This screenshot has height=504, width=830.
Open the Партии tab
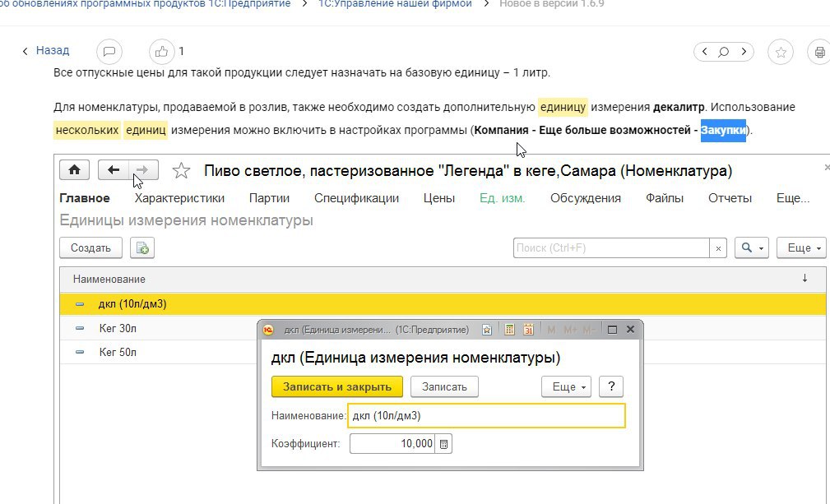269,198
